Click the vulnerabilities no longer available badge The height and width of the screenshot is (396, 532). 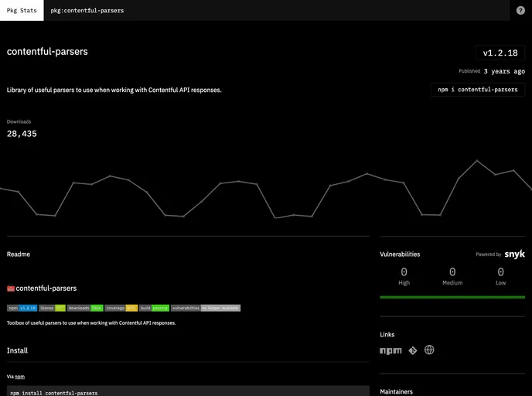tap(206, 308)
